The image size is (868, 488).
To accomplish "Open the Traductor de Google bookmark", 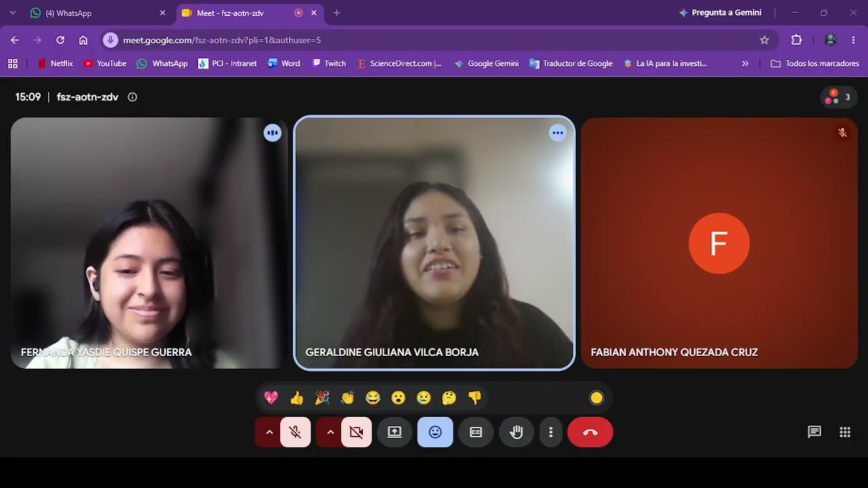I will coord(571,63).
